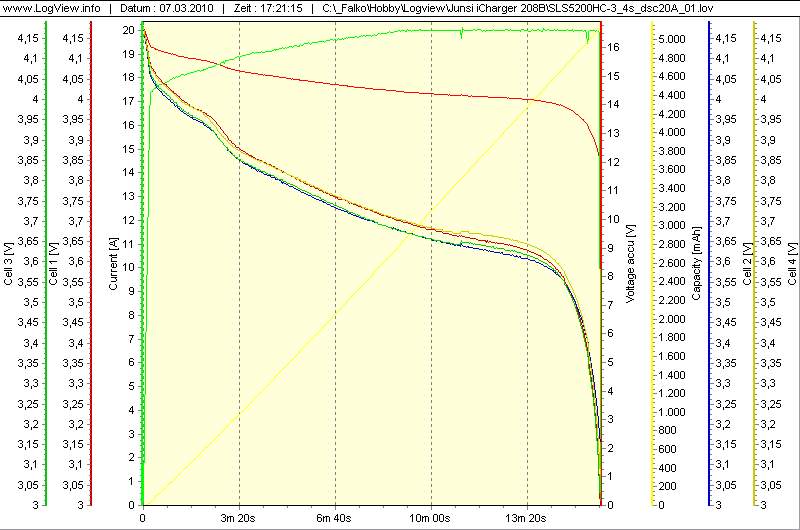This screenshot has width=800, height=530.
Task: Click the '15' tick on Current axis
Action: (x=129, y=149)
